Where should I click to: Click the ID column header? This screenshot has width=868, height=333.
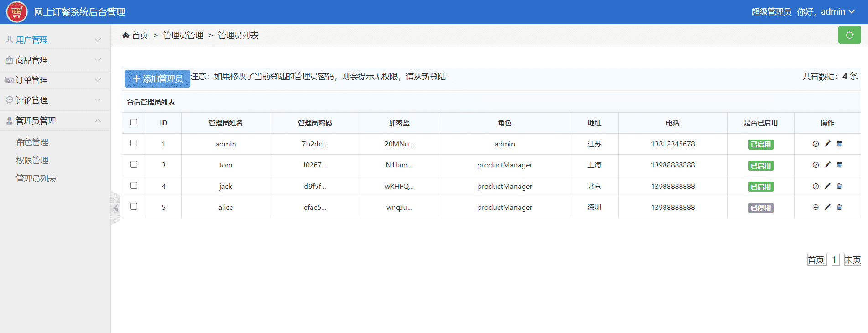[164, 123]
